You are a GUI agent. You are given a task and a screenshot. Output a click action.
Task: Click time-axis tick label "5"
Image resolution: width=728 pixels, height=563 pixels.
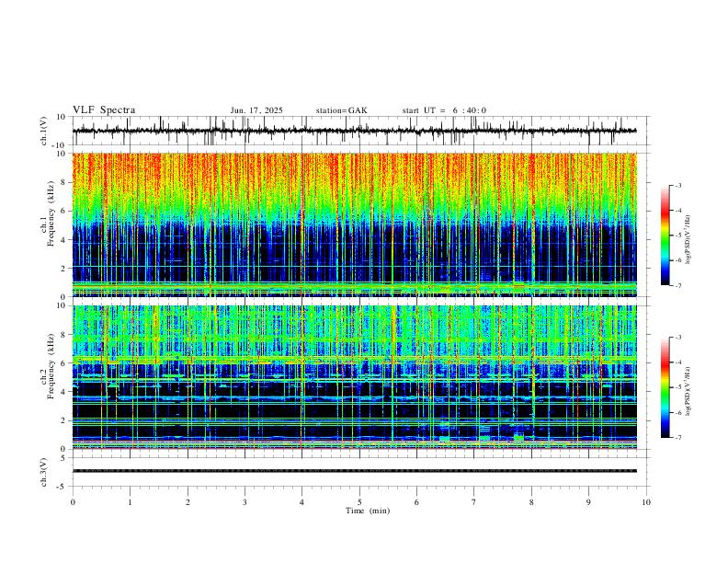(359, 502)
